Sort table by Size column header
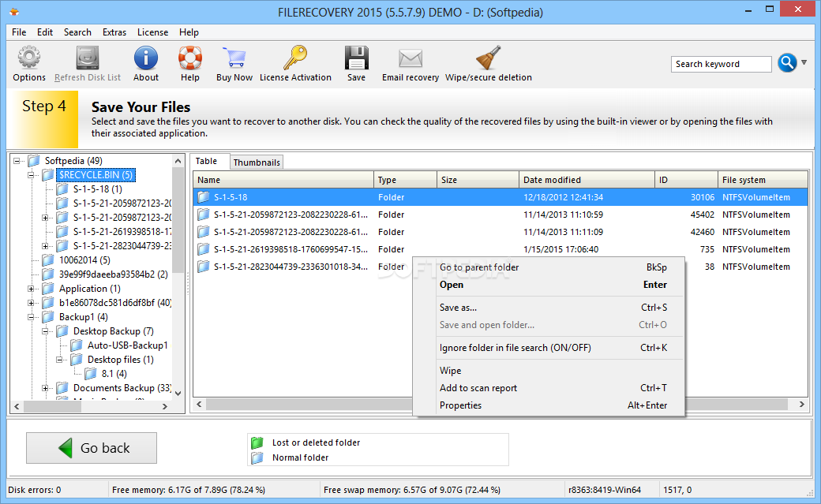The image size is (821, 504). 478,180
